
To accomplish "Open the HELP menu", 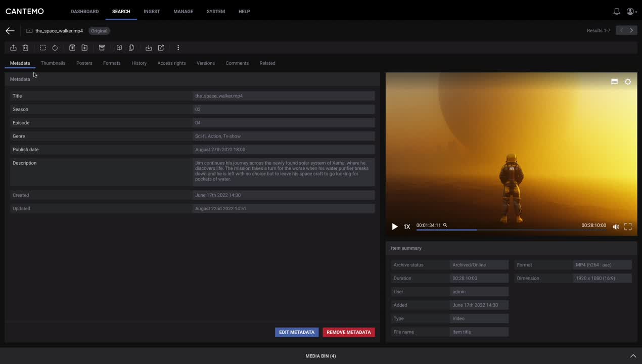I will (x=244, y=11).
